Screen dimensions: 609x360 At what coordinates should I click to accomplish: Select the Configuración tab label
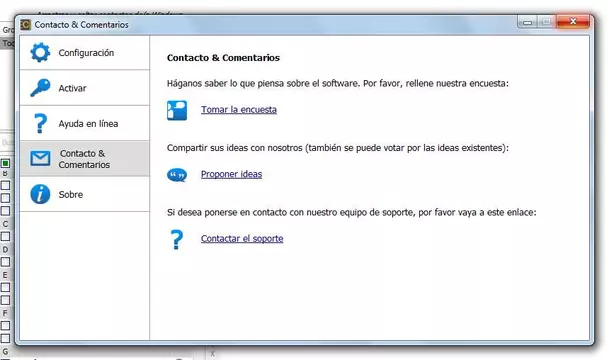click(86, 53)
